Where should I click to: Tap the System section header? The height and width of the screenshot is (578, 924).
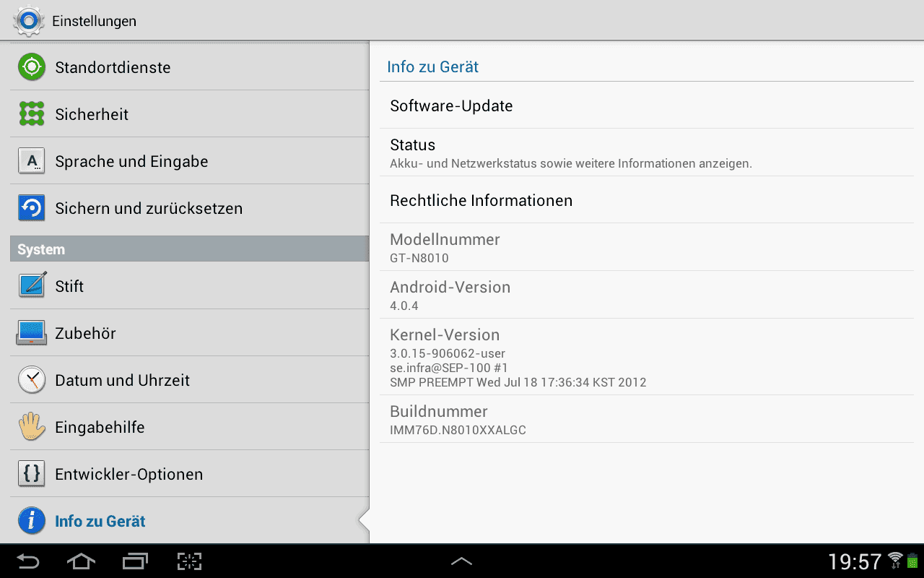coord(190,249)
